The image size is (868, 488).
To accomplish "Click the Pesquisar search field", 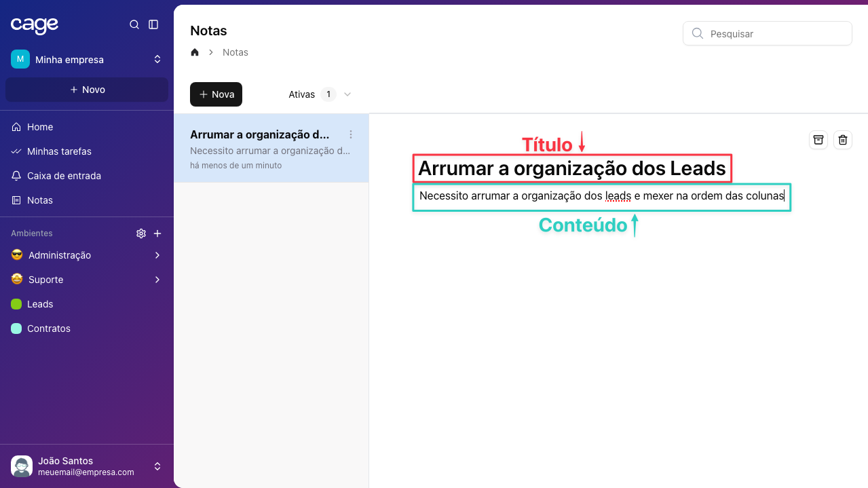I will (774, 33).
